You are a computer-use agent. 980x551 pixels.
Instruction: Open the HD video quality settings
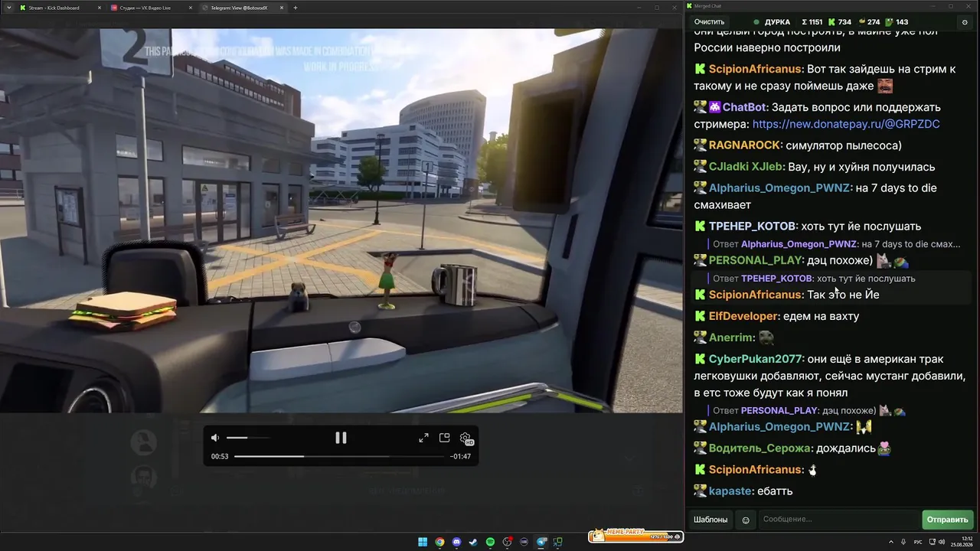point(465,438)
